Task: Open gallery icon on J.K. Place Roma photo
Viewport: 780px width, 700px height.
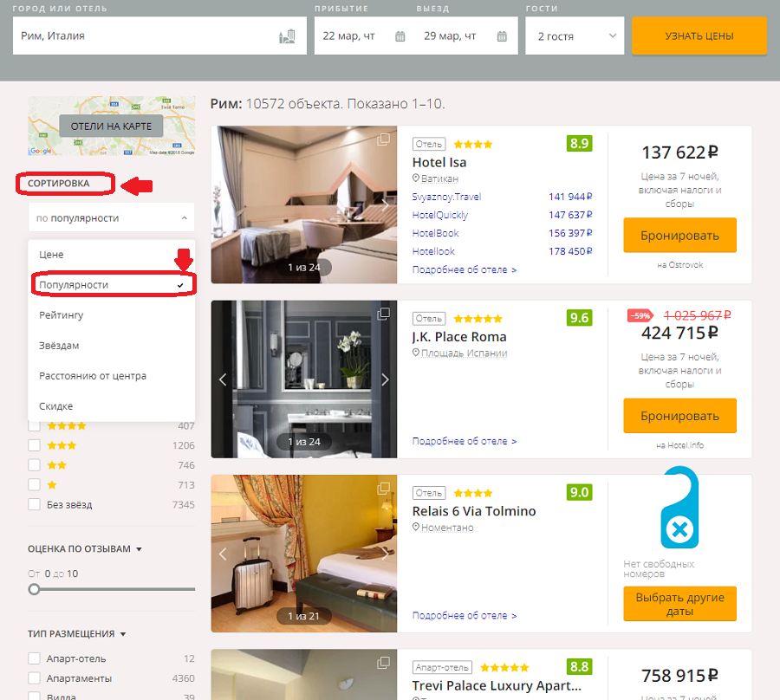Action: click(384, 314)
